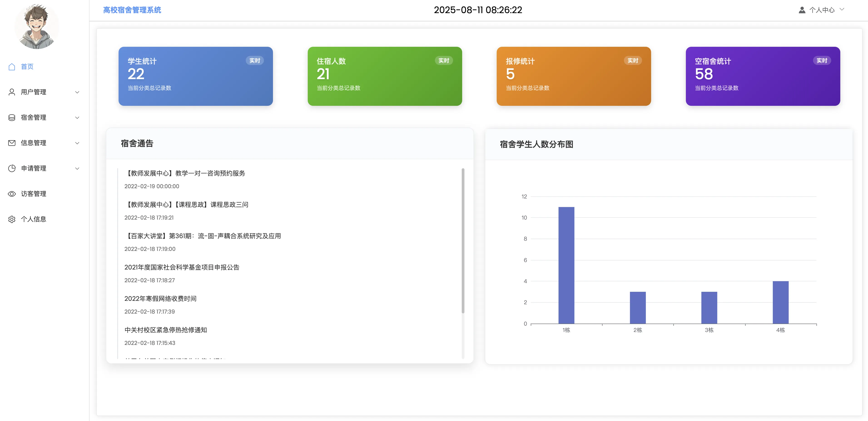Click the envelope icon for 信息管理
The height and width of the screenshot is (421, 868).
click(12, 143)
